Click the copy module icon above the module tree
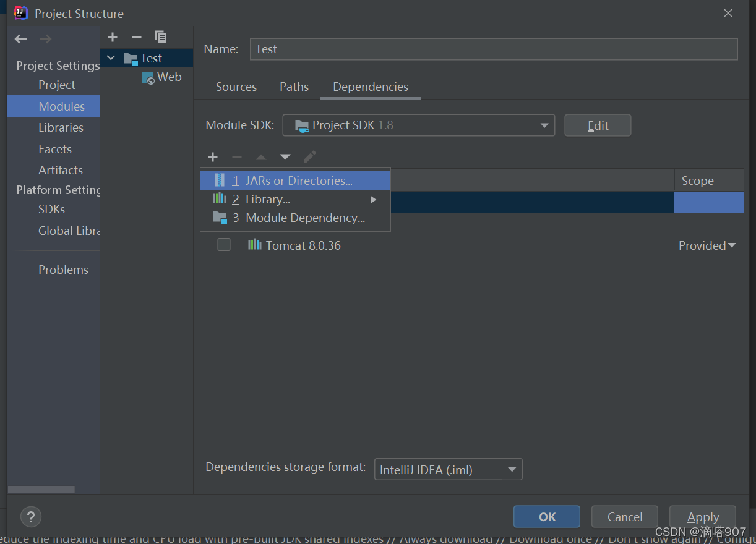 [x=161, y=37]
